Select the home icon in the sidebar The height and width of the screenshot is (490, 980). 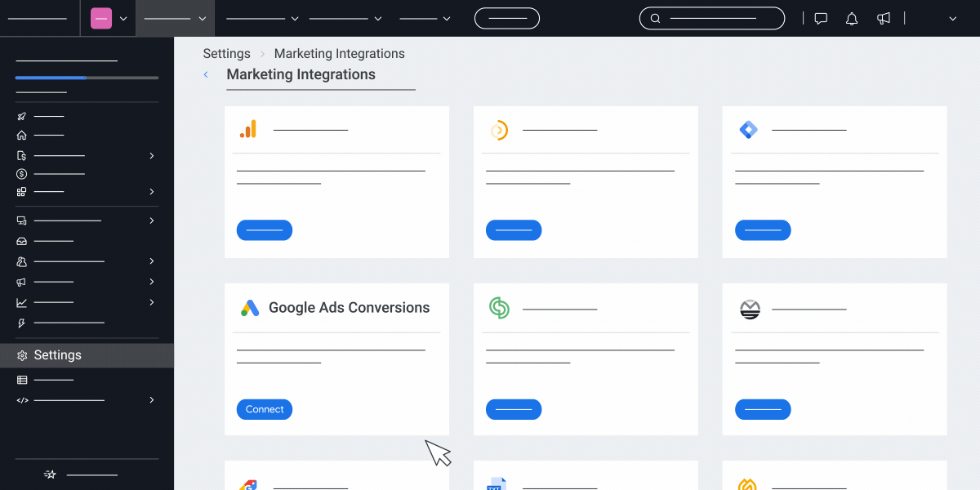pos(21,135)
